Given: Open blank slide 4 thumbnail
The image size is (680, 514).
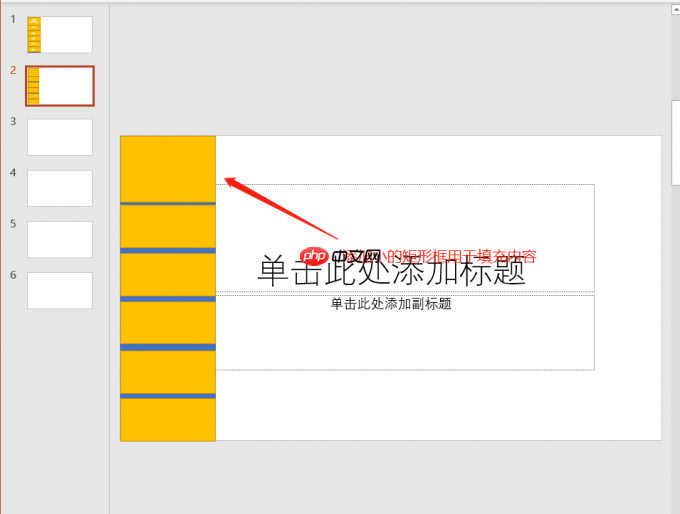Looking at the screenshot, I should (60, 188).
